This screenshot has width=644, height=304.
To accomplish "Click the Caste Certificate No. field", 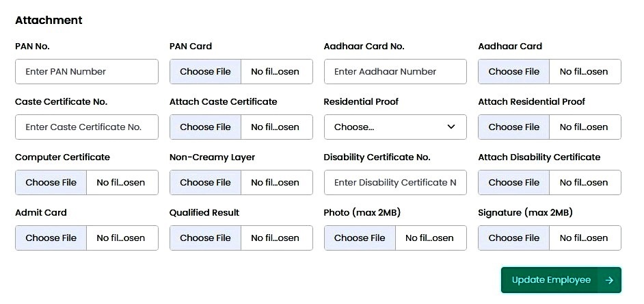I will point(86,127).
